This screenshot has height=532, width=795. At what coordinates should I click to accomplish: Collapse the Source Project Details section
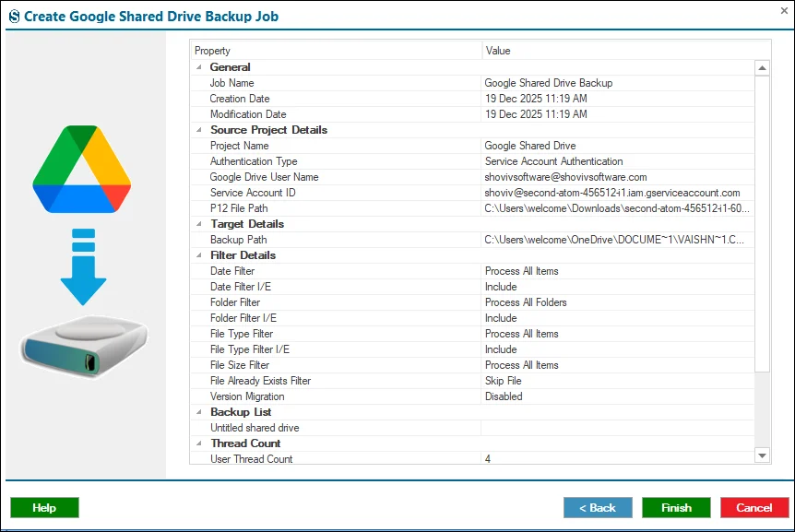(199, 130)
